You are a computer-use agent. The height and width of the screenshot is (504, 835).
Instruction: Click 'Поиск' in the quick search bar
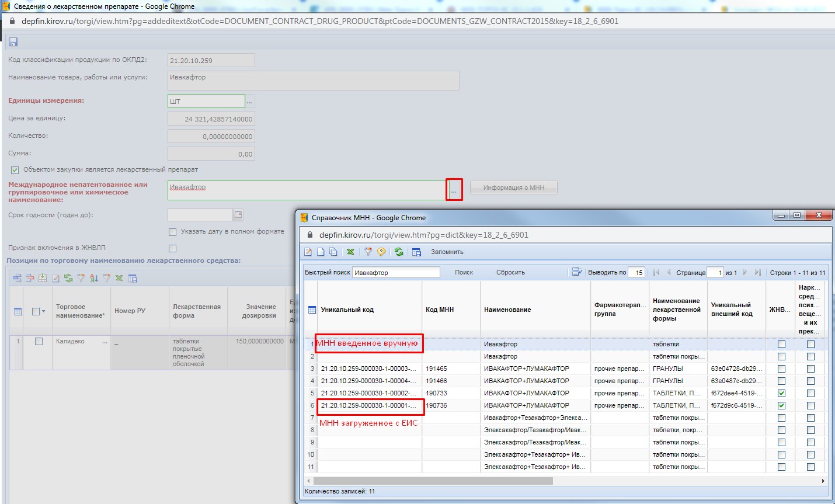coord(464,272)
